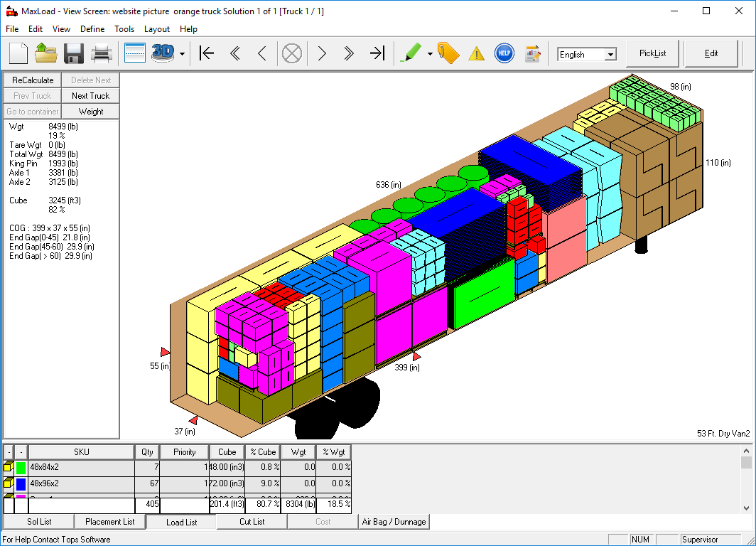756x546 pixels.
Task: Open the Define menu
Action: point(92,29)
